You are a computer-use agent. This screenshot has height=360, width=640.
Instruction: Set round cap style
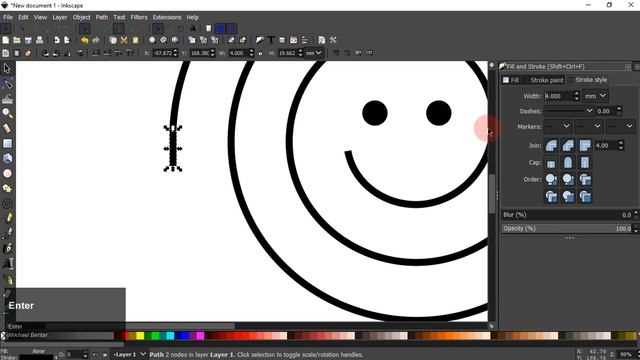(x=568, y=163)
